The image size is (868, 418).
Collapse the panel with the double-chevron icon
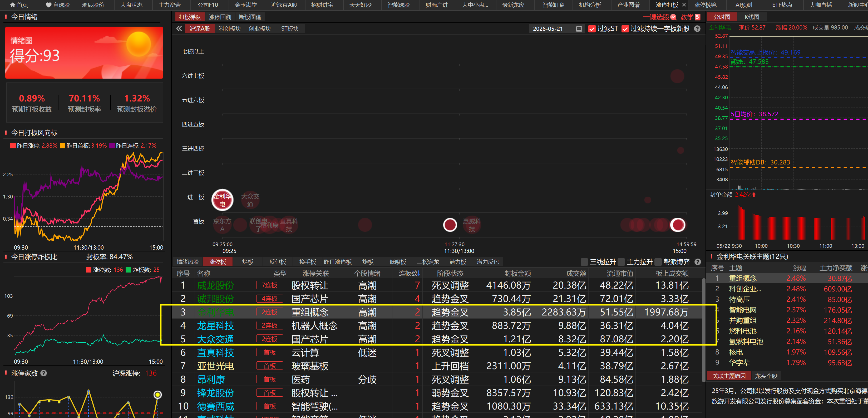(179, 29)
